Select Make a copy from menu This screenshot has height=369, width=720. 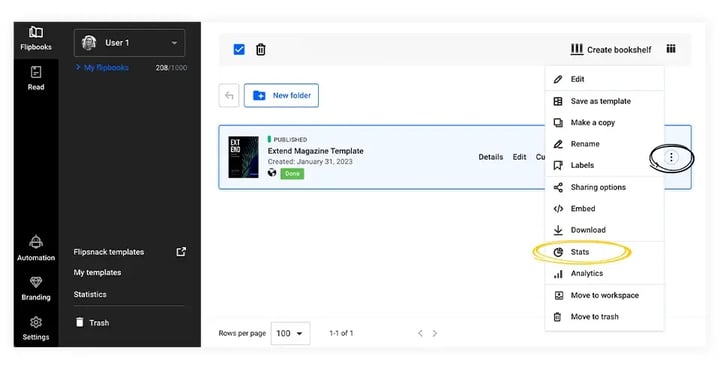(604, 123)
